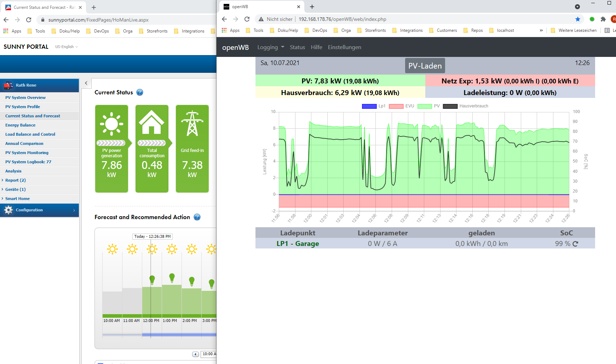Click the Grid feed-in pylon tile
Image resolution: width=616 pixels, height=364 pixels.
click(x=192, y=148)
